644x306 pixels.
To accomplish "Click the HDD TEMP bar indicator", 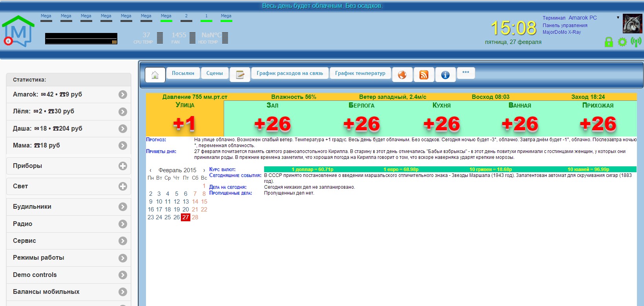I will (x=225, y=38).
